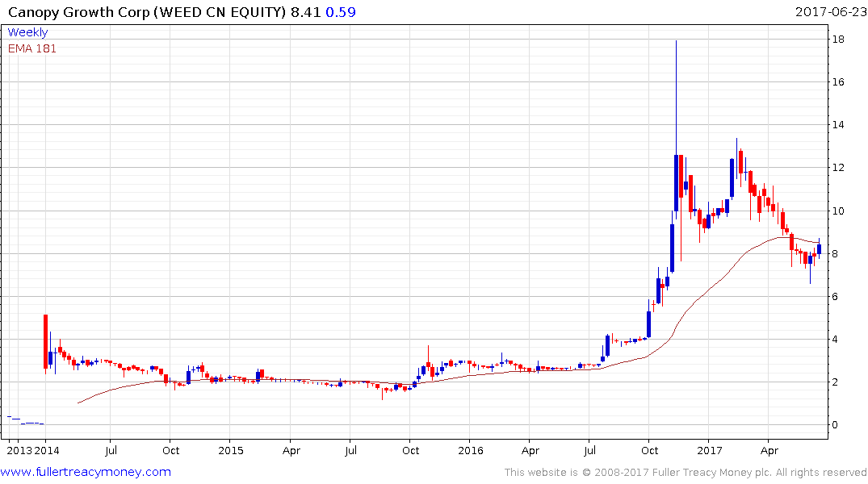Viewport: 868px width, 484px height.
Task: Click the Jul label following 2016
Action: pos(589,450)
